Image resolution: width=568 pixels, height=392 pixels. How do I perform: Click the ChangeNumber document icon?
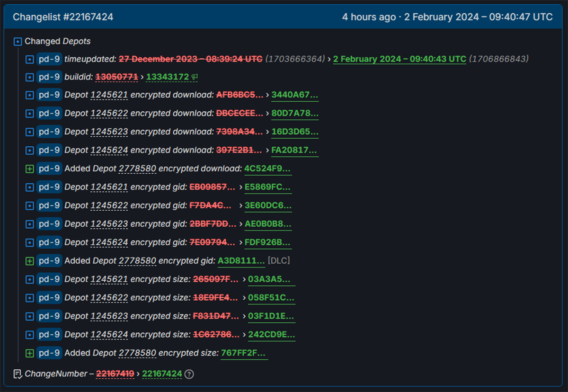(18, 374)
